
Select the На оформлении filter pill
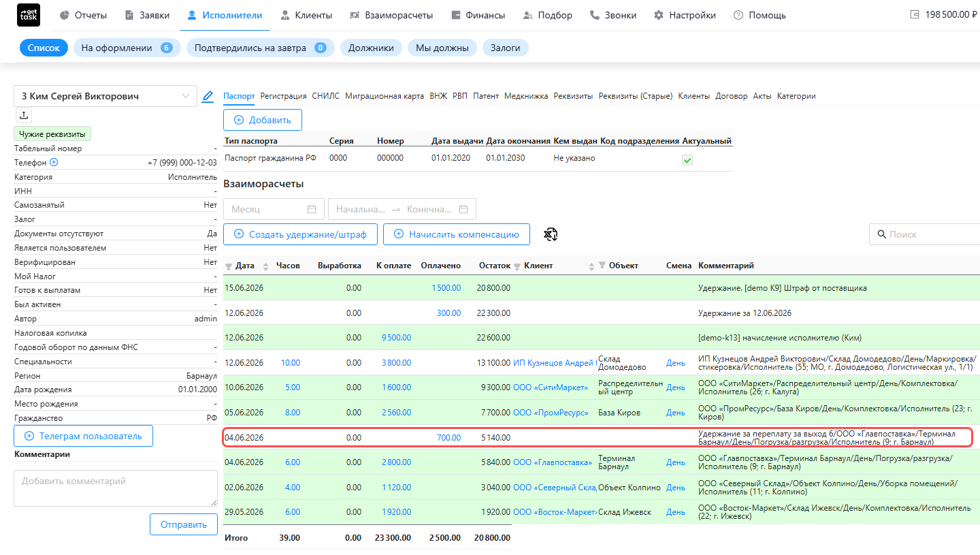(x=127, y=48)
